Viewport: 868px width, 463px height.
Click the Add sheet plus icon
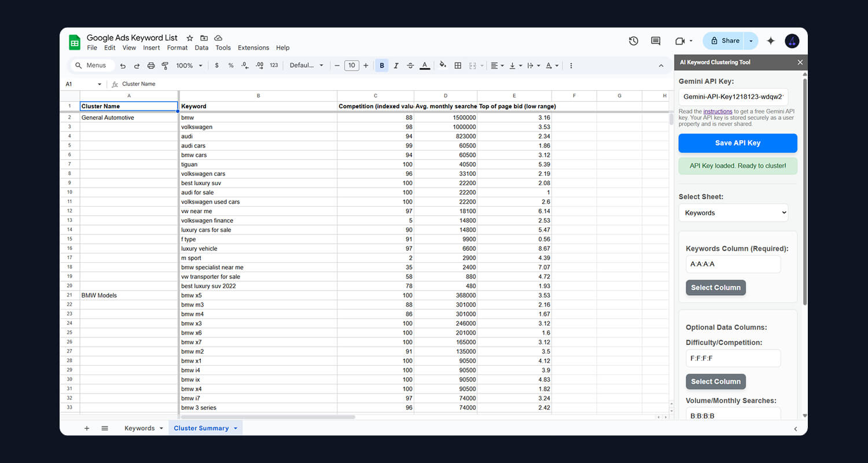[87, 428]
